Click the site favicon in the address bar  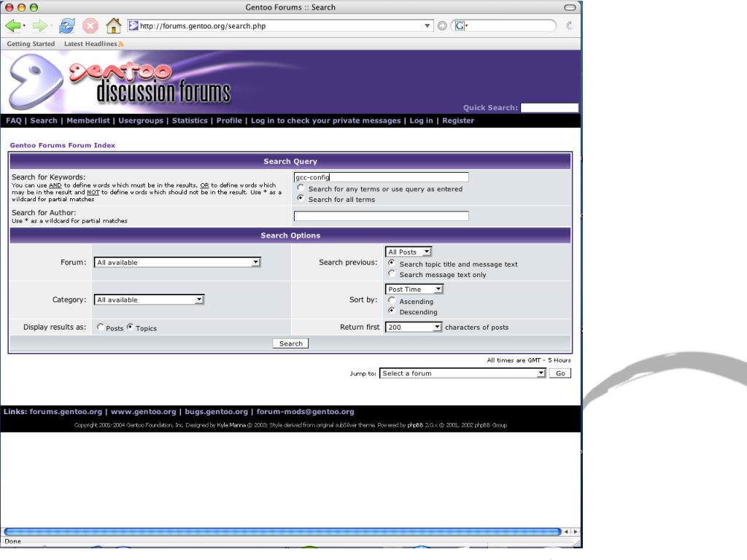[133, 26]
